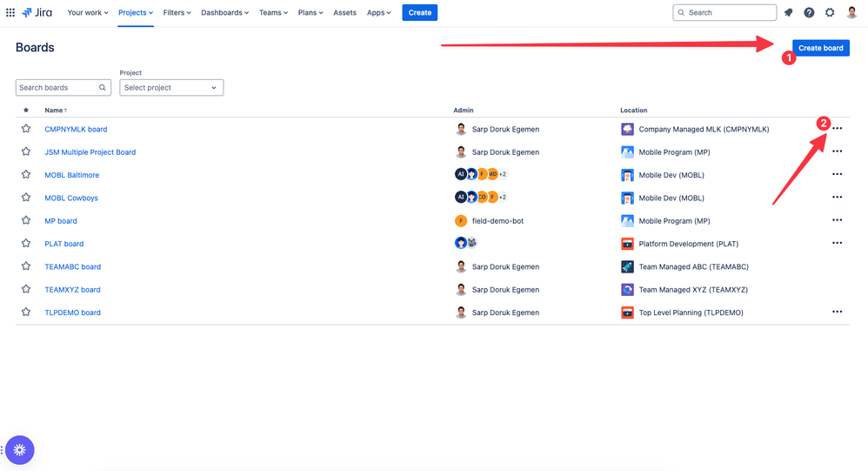The width and height of the screenshot is (868, 471).
Task: Click the Team Managed XYZ project icon
Action: [627, 289]
